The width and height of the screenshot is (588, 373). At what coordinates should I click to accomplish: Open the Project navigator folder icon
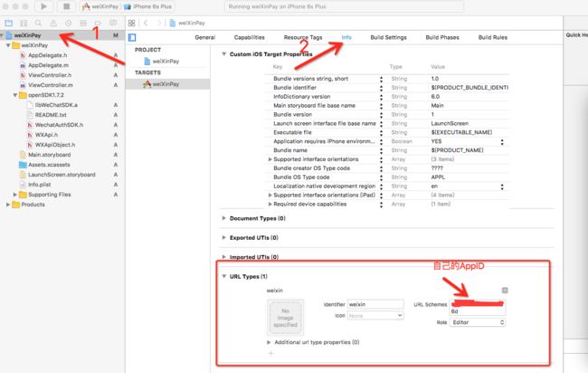point(9,23)
